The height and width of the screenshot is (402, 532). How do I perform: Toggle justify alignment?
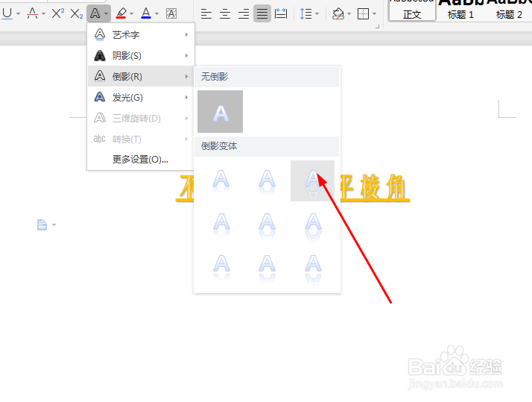[x=262, y=13]
